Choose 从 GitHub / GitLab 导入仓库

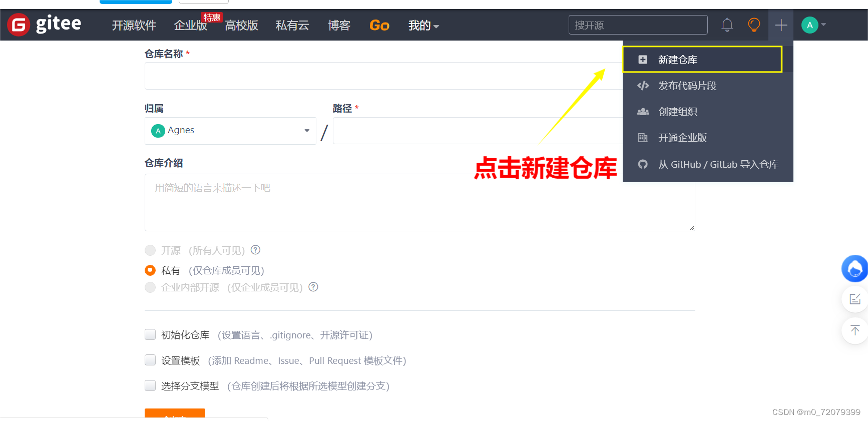[x=708, y=164]
